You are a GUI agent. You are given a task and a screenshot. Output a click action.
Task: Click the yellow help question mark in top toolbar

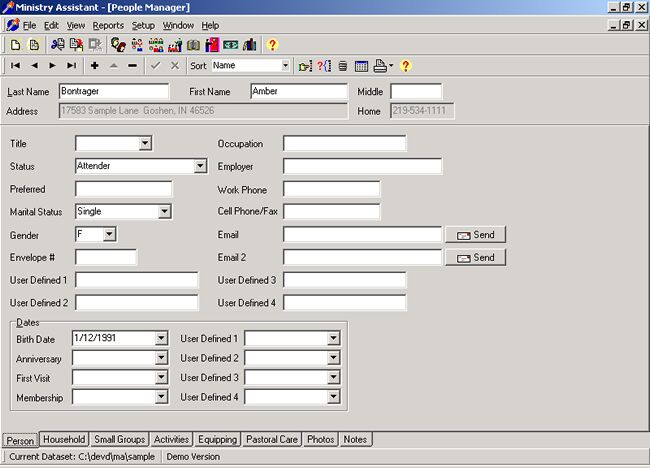(x=272, y=44)
